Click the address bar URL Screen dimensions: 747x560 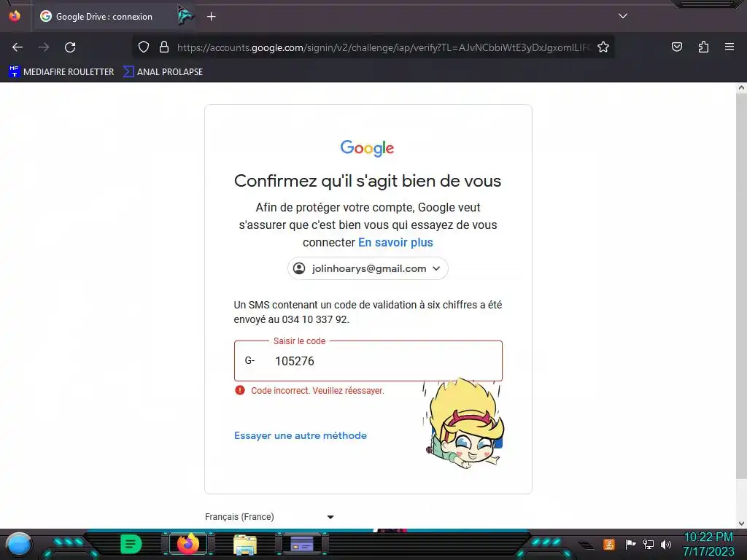click(384, 47)
